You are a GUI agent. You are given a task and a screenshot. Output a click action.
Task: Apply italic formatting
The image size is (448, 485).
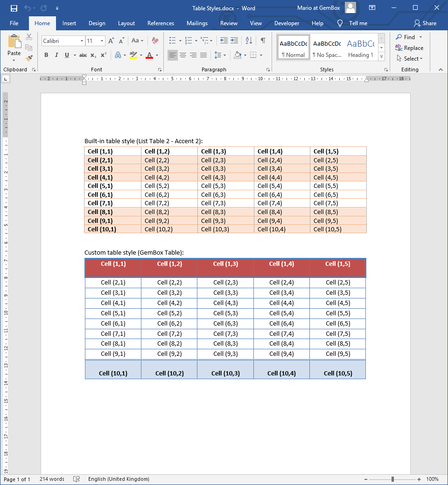(x=56, y=55)
